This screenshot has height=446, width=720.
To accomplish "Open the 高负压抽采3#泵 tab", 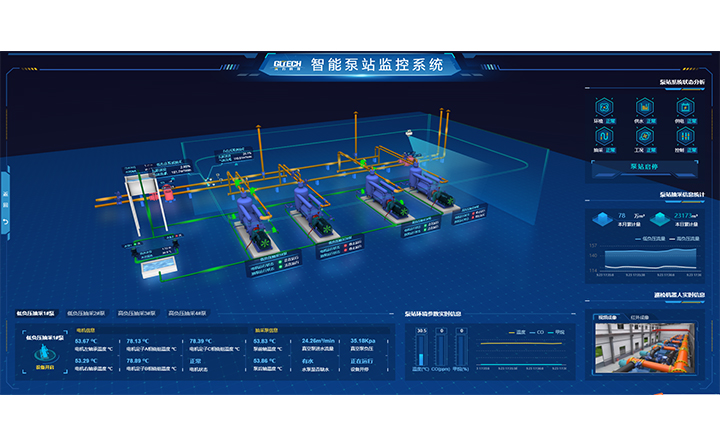I will click(138, 313).
